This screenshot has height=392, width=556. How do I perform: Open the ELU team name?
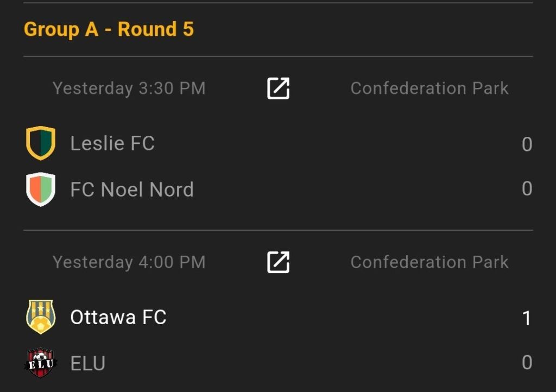pos(88,363)
